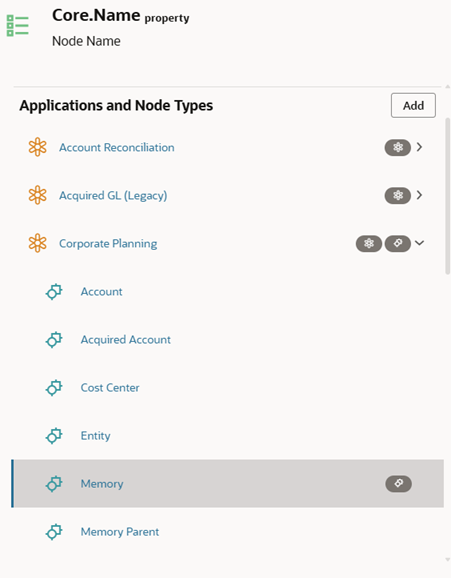
Task: Click the vertical scrollbar of the list
Action: click(447, 196)
